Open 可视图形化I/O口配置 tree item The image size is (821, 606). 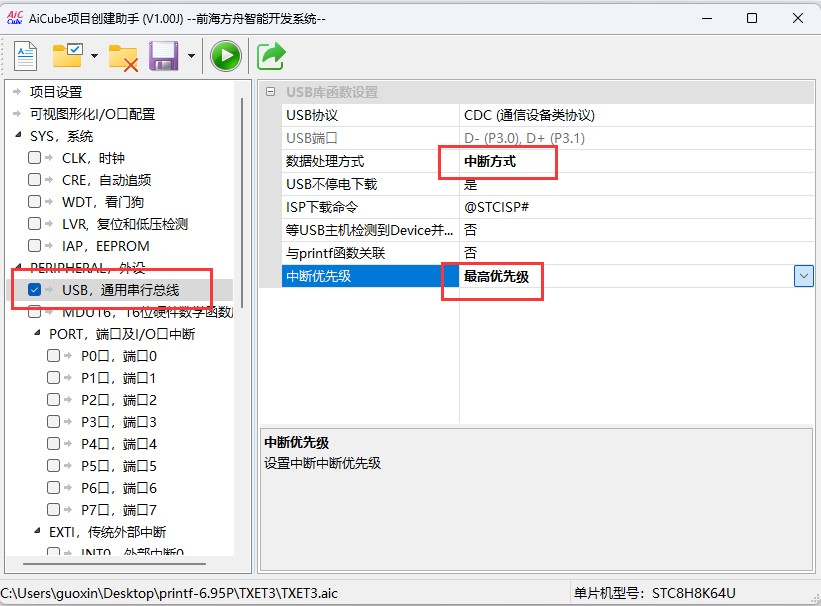93,114
